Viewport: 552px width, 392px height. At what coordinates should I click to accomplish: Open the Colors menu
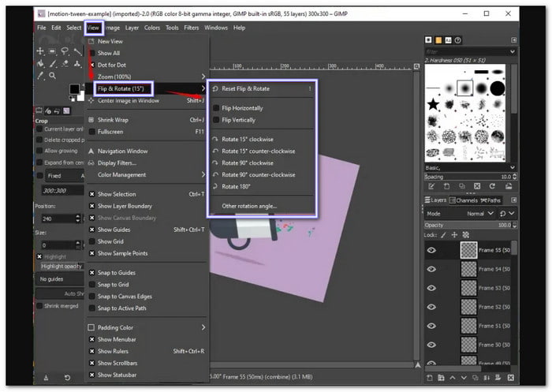[x=151, y=28]
